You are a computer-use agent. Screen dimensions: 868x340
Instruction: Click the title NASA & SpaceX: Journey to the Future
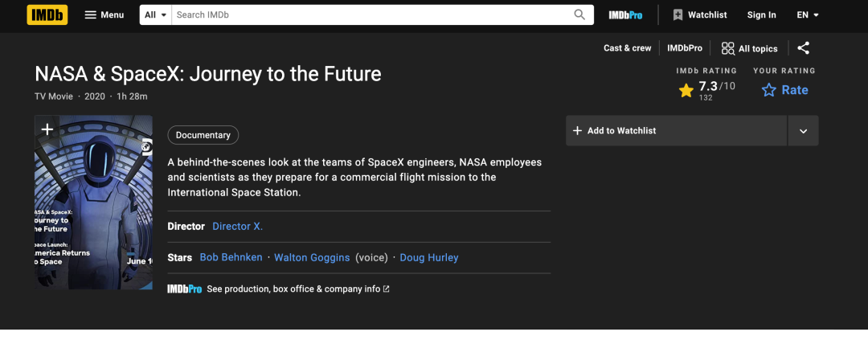tap(208, 74)
